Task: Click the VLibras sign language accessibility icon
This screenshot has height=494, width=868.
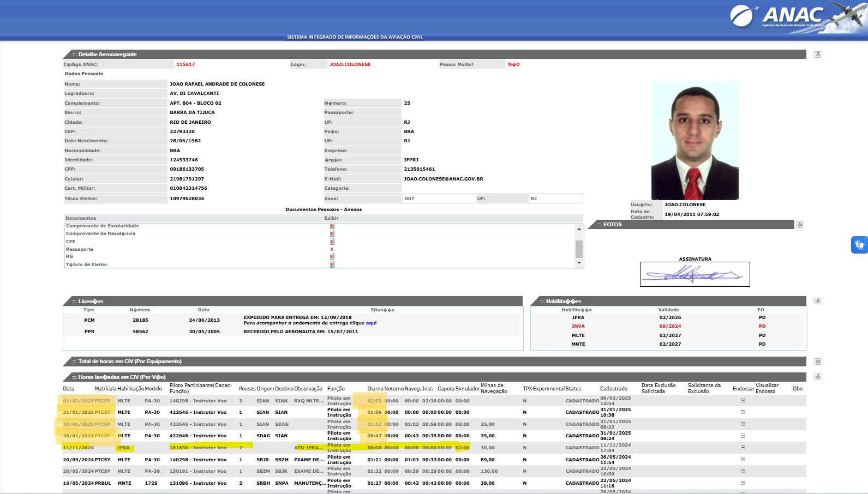Action: (859, 245)
